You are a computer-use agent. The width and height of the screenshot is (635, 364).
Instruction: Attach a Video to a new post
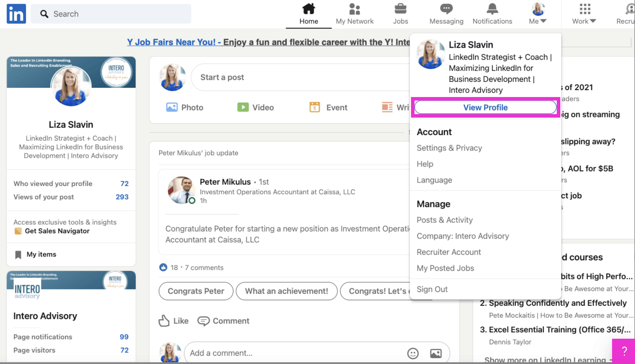255,107
